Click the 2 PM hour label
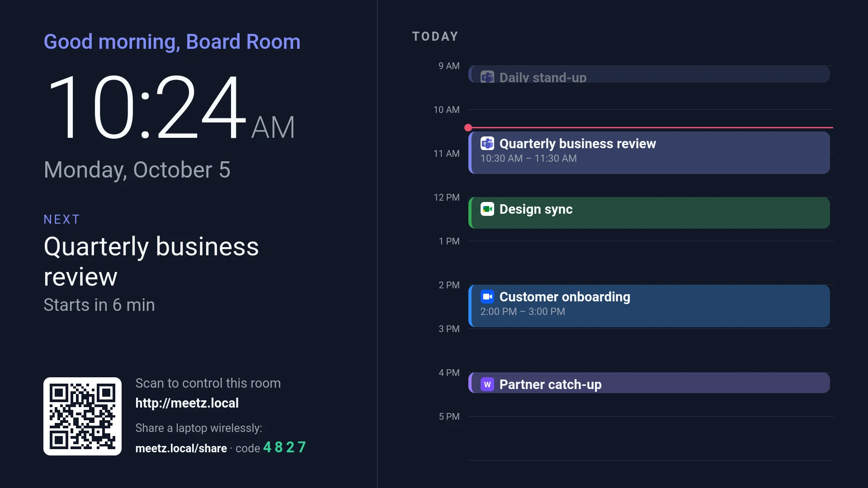The height and width of the screenshot is (488, 868). pyautogui.click(x=449, y=285)
